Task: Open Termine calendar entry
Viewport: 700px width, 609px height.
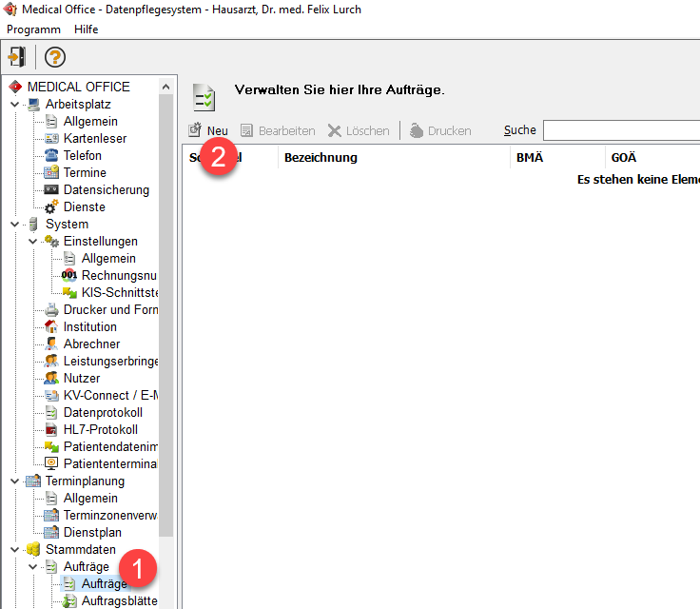Action: coord(84,172)
